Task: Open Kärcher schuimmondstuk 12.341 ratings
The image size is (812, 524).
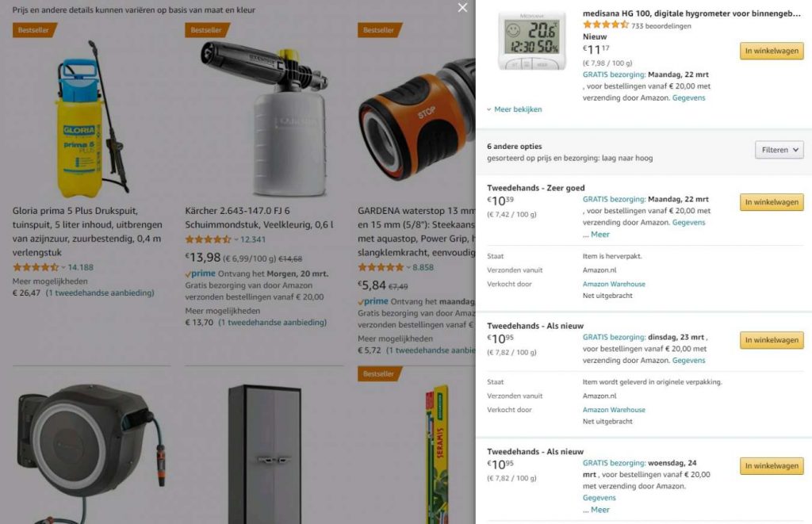Action: pos(253,239)
